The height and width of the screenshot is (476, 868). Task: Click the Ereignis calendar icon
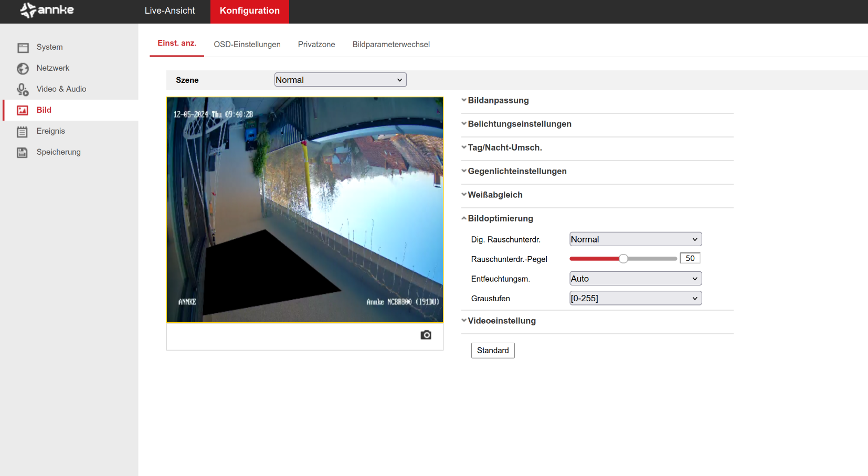pyautogui.click(x=23, y=132)
